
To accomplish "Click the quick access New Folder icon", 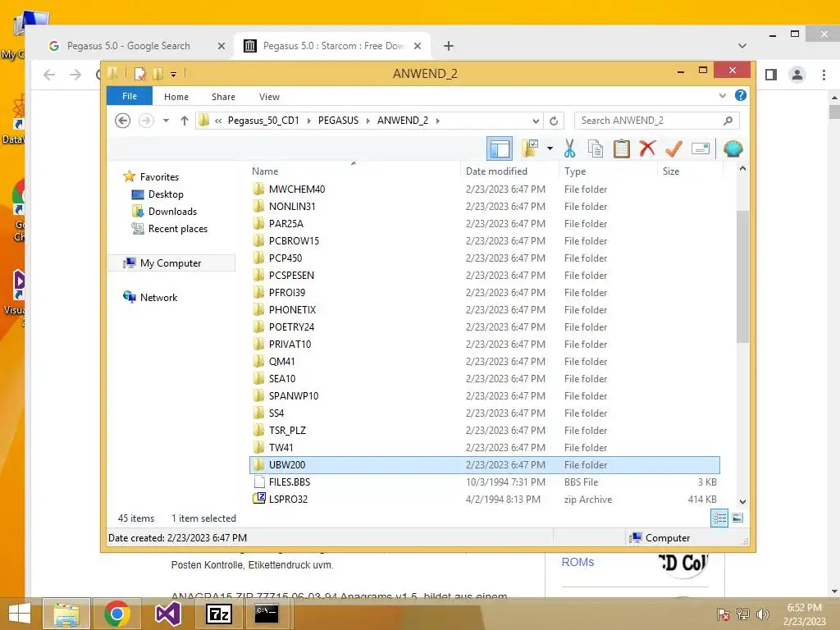I will tap(158, 73).
